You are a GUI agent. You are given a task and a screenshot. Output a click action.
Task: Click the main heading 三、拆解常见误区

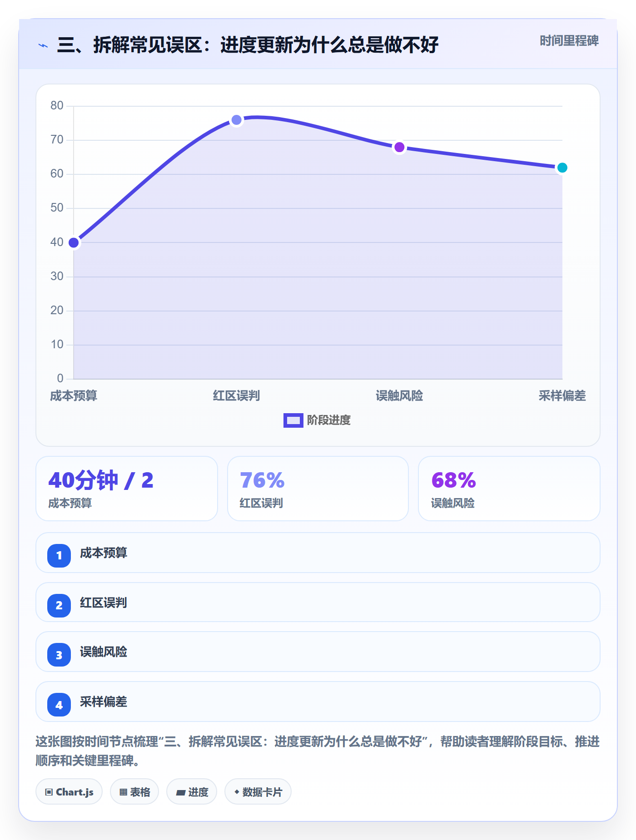coord(248,45)
